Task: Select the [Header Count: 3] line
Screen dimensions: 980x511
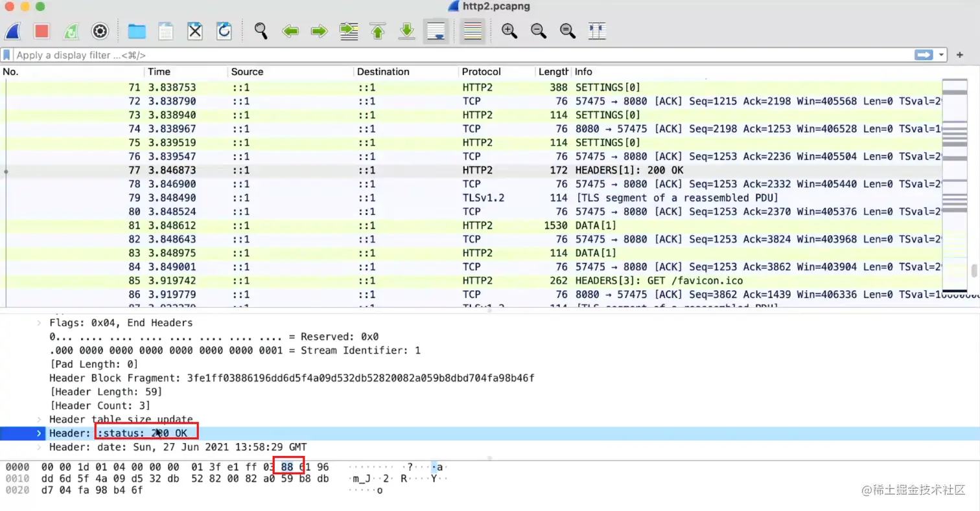Action: 100,406
